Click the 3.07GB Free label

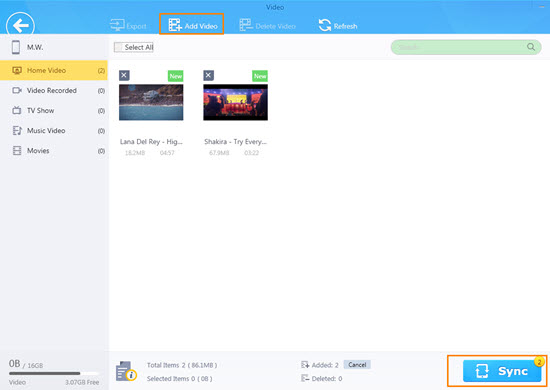tap(82, 382)
